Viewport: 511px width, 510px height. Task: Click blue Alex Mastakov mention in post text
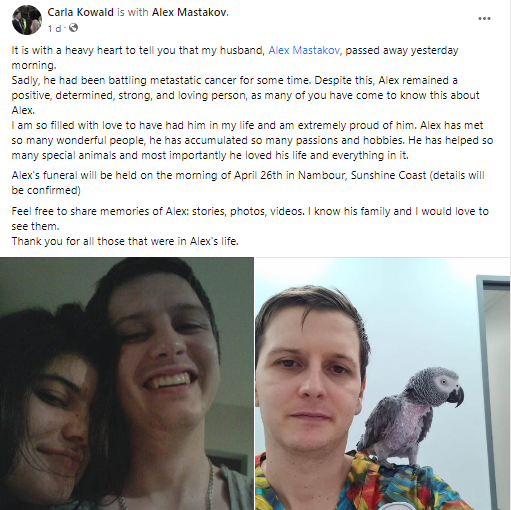pyautogui.click(x=304, y=50)
